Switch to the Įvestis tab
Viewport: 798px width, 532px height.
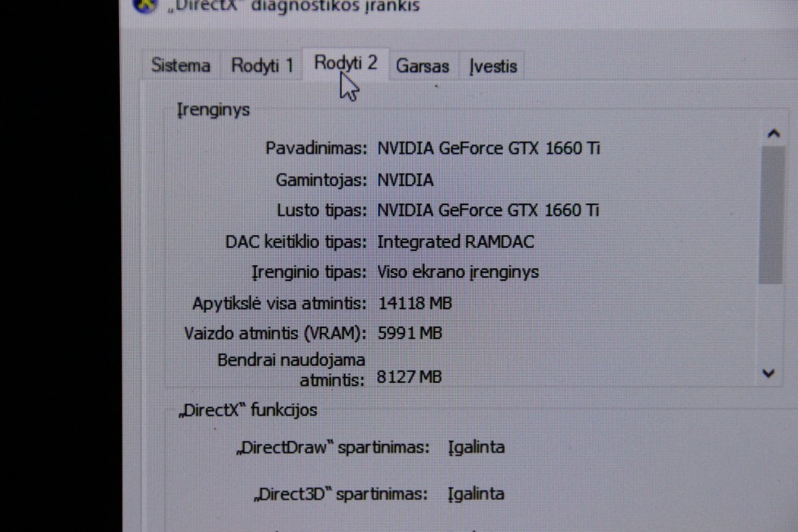click(493, 66)
